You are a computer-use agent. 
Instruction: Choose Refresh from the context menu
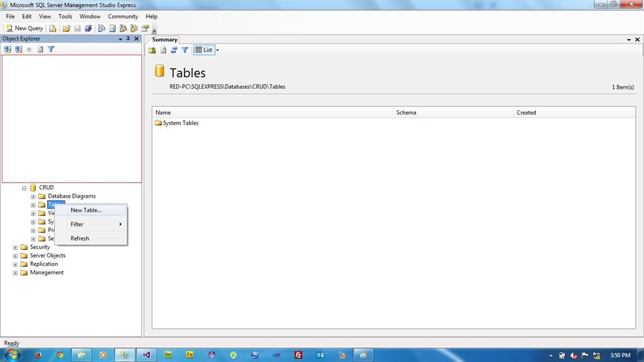91,238
